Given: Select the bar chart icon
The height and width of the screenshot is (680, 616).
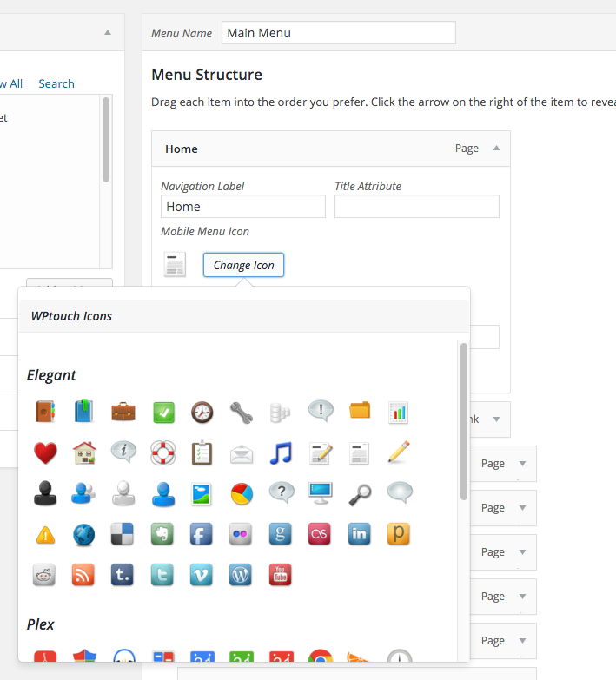Looking at the screenshot, I should 398,413.
